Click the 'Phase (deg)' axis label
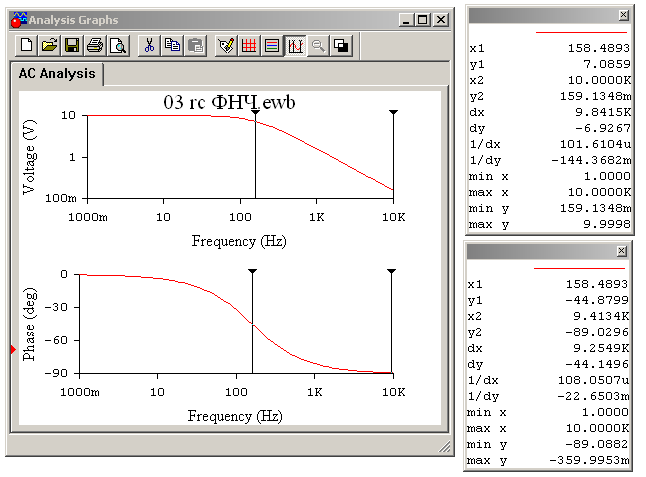Viewport: 646px width, 477px height. click(29, 325)
